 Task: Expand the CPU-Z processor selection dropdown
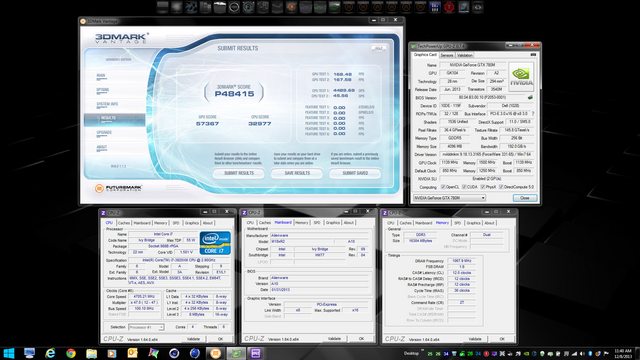point(146,327)
